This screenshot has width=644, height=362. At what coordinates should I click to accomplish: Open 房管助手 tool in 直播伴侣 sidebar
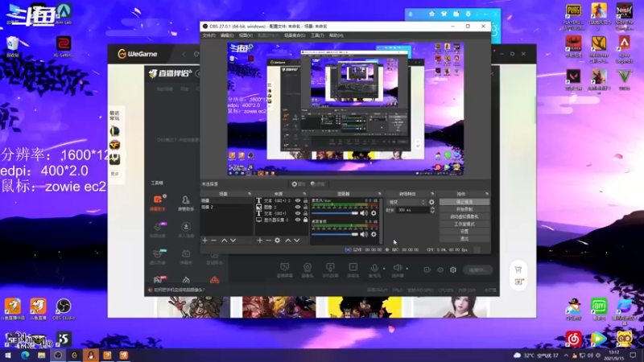[x=186, y=203]
